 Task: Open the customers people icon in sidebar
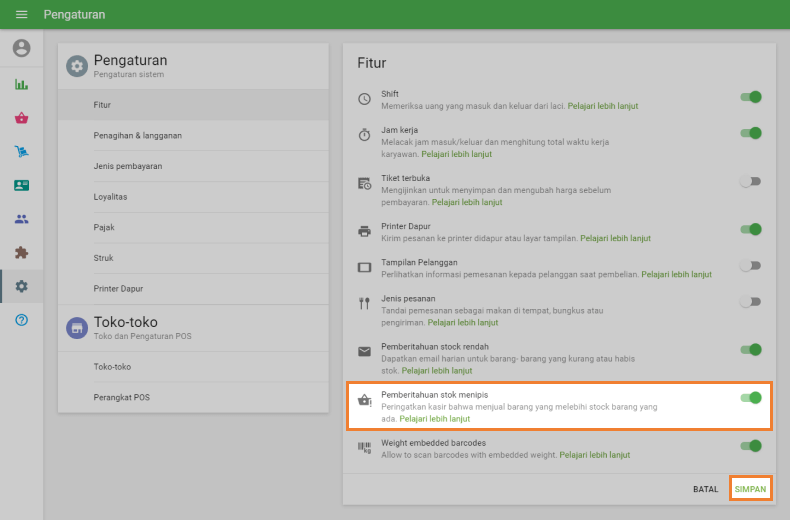[x=21, y=219]
